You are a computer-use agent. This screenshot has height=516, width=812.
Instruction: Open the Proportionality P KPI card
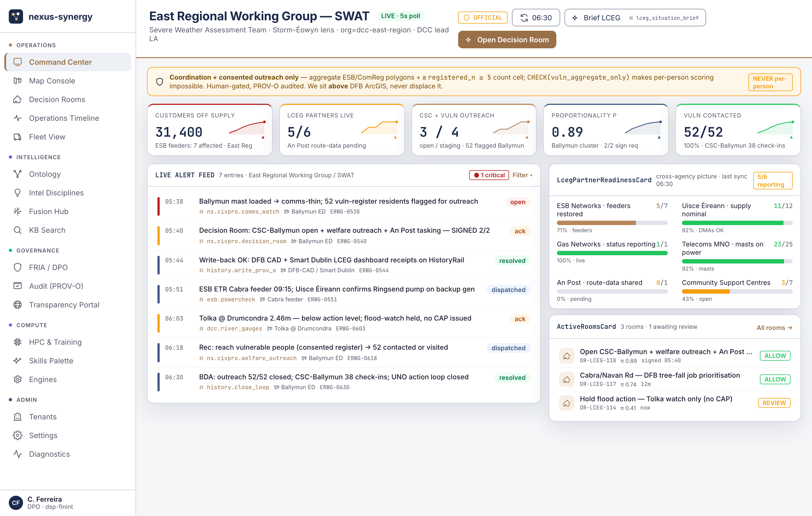point(606,130)
